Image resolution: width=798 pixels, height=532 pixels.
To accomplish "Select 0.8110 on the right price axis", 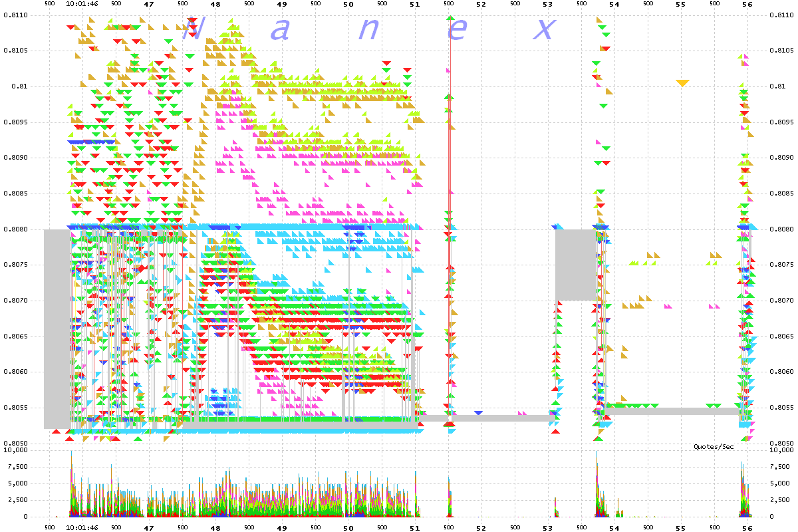I will pyautogui.click(x=780, y=15).
